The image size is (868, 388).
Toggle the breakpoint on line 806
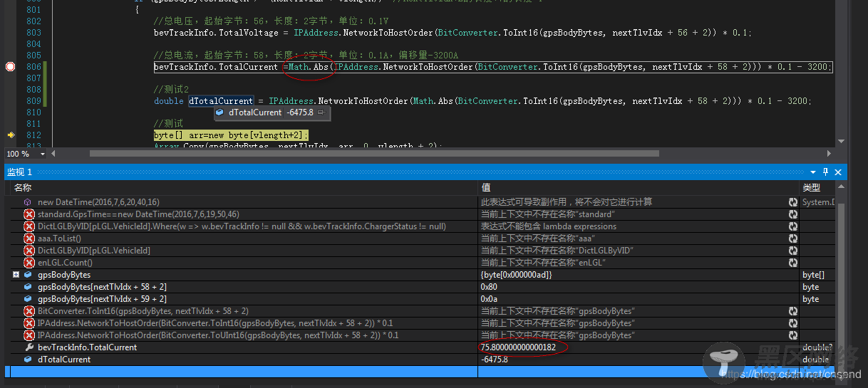pyautogui.click(x=11, y=67)
